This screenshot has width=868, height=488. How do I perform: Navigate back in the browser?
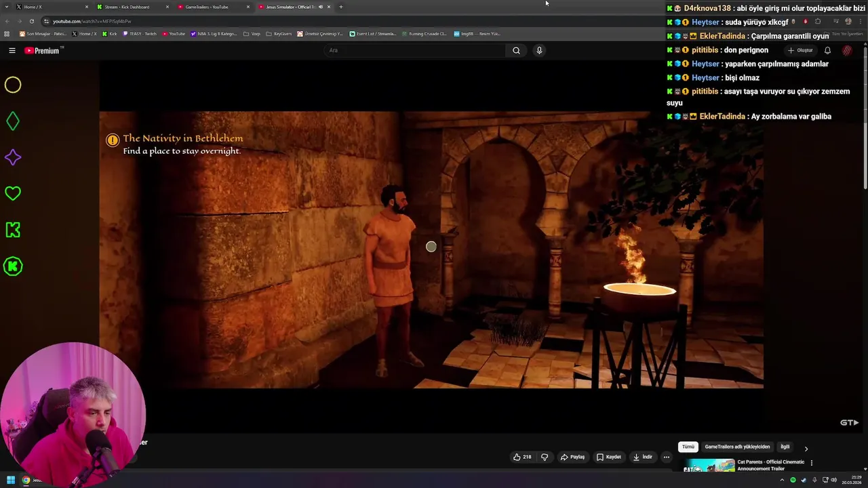[x=7, y=21]
